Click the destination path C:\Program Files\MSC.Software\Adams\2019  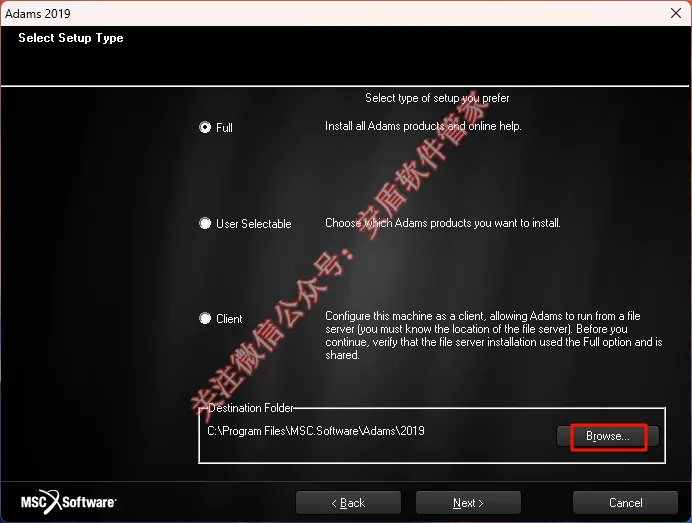(316, 431)
